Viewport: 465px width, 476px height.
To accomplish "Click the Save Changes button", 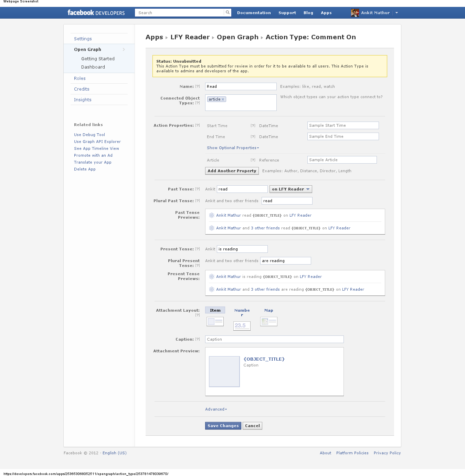I will [223, 426].
